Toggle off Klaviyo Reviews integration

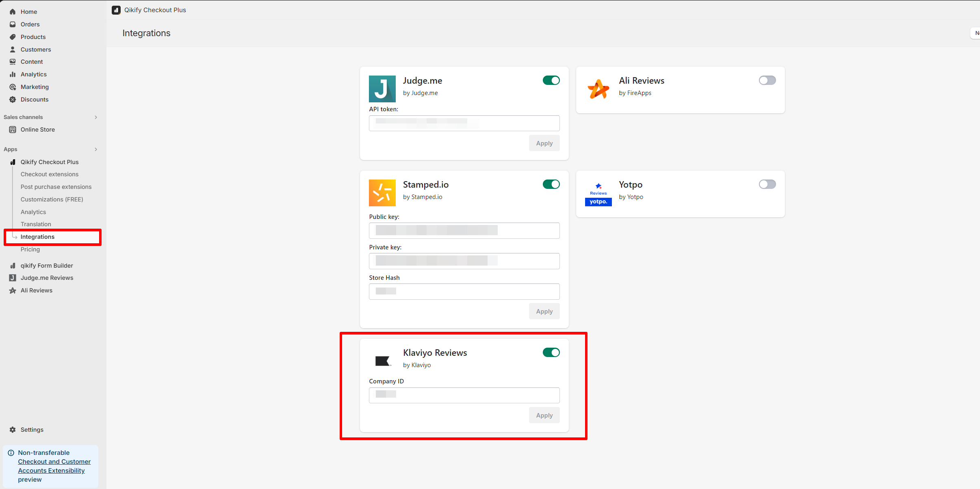click(x=551, y=353)
